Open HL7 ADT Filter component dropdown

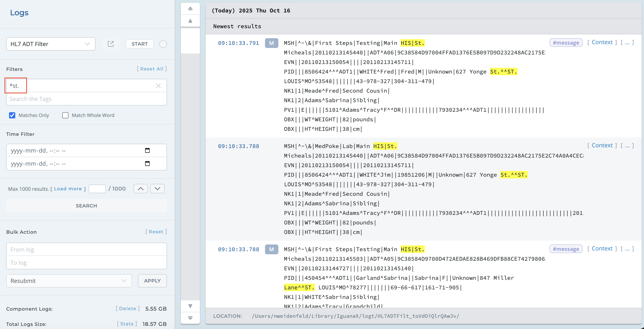(x=51, y=44)
